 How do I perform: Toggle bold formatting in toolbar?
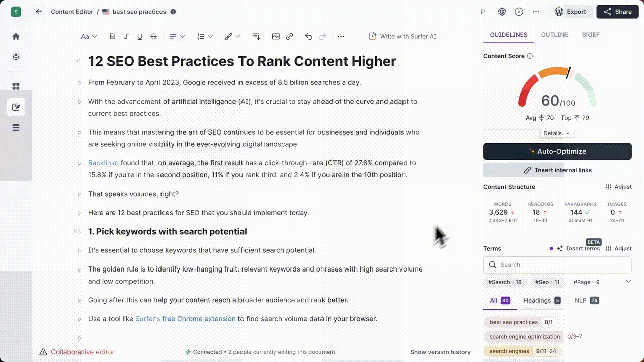tap(112, 36)
